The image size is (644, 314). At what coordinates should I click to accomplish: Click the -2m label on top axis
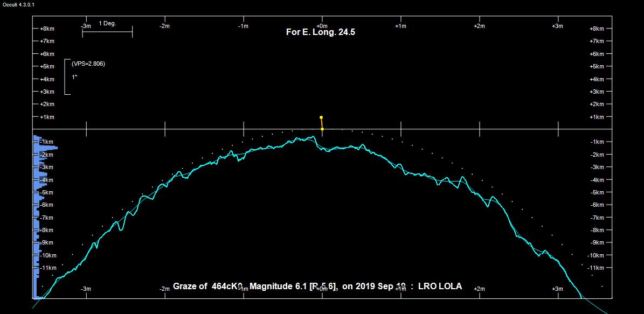(x=164, y=26)
